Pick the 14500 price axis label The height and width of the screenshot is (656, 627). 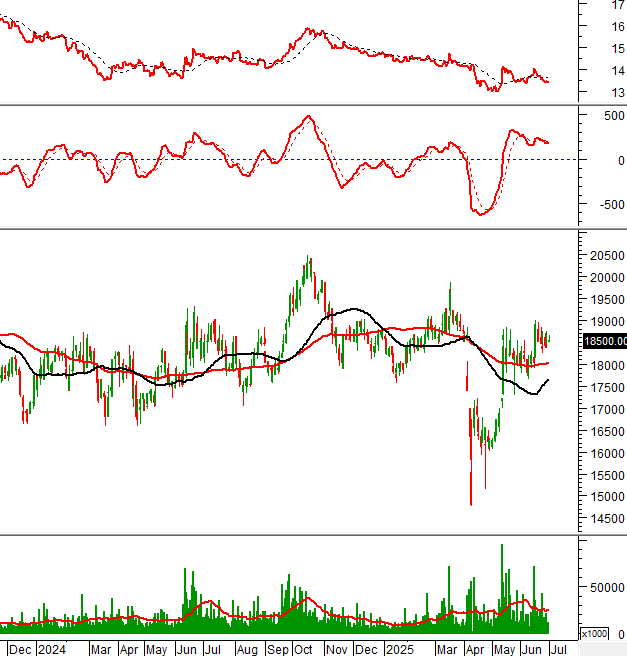pyautogui.click(x=607, y=519)
